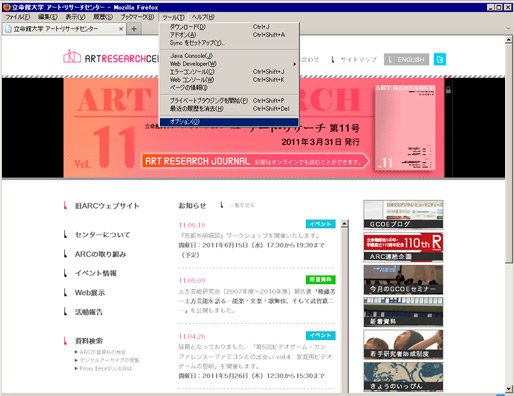Open the 表示(V) menu
This screenshot has width=514, height=396.
pyautogui.click(x=75, y=17)
